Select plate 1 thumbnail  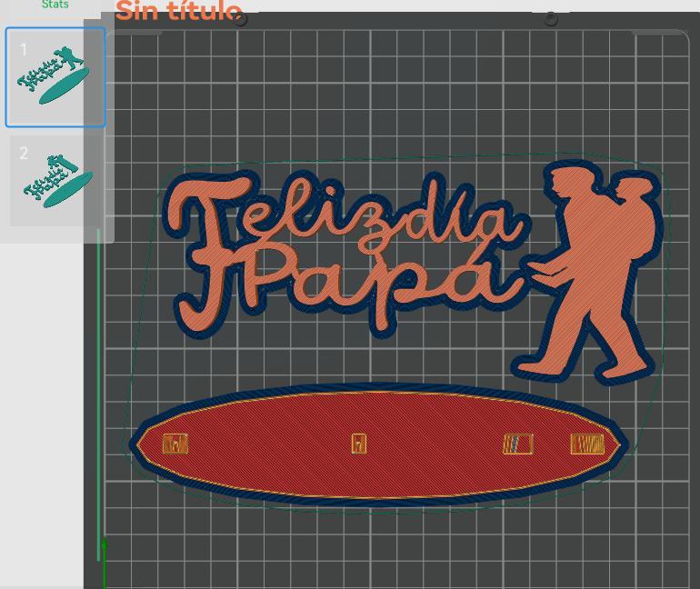pos(55,77)
